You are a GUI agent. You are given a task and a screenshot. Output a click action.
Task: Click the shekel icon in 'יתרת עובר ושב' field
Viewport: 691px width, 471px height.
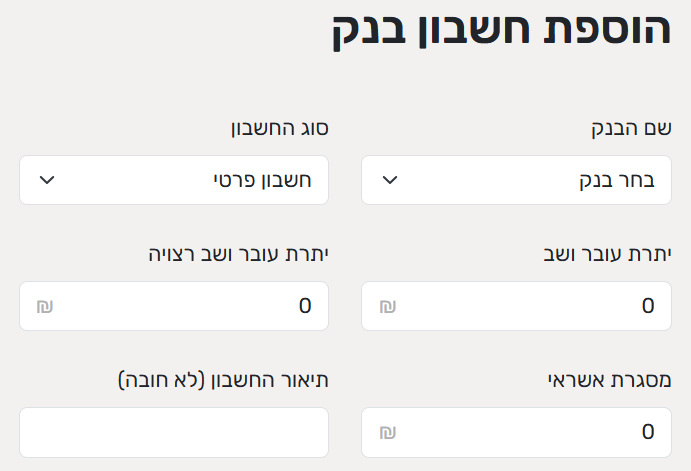pos(387,306)
